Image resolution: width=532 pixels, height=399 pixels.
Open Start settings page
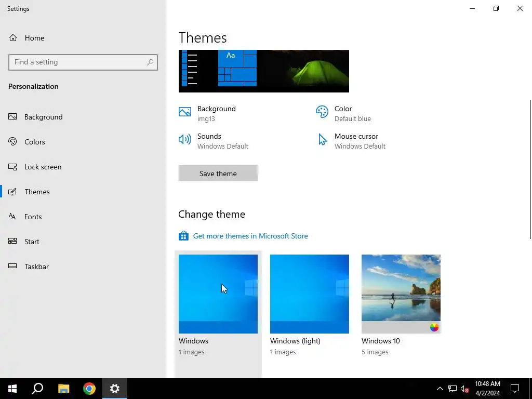(83, 242)
